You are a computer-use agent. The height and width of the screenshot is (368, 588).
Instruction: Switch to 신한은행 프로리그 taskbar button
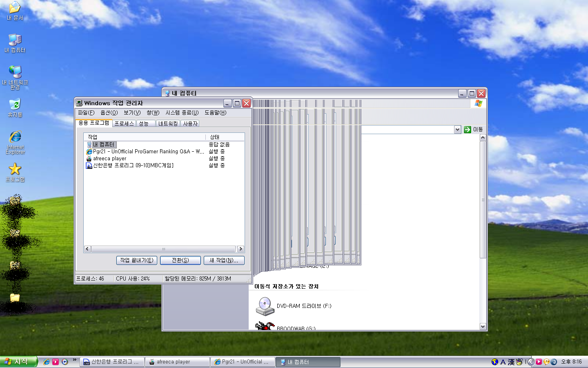click(x=112, y=362)
